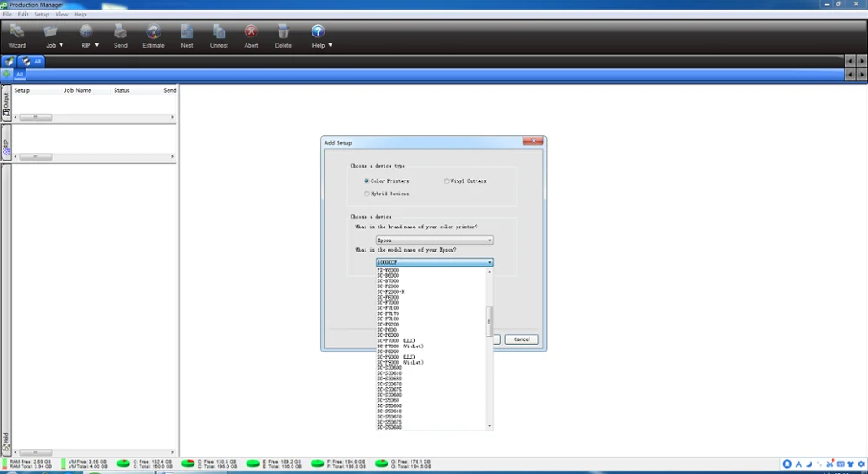Image resolution: width=868 pixels, height=474 pixels.
Task: Click the C drive pie chart icon
Action: [123, 464]
